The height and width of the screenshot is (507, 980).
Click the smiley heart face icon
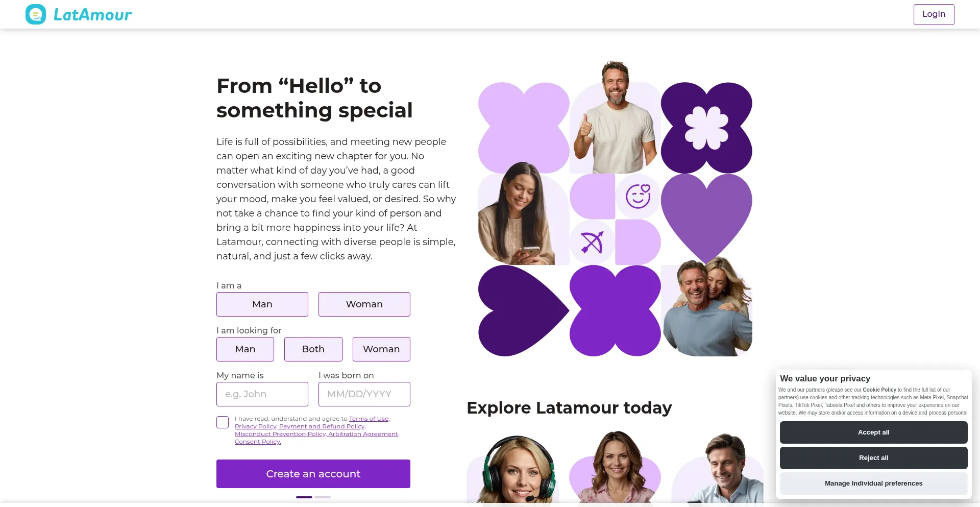pyautogui.click(x=638, y=196)
